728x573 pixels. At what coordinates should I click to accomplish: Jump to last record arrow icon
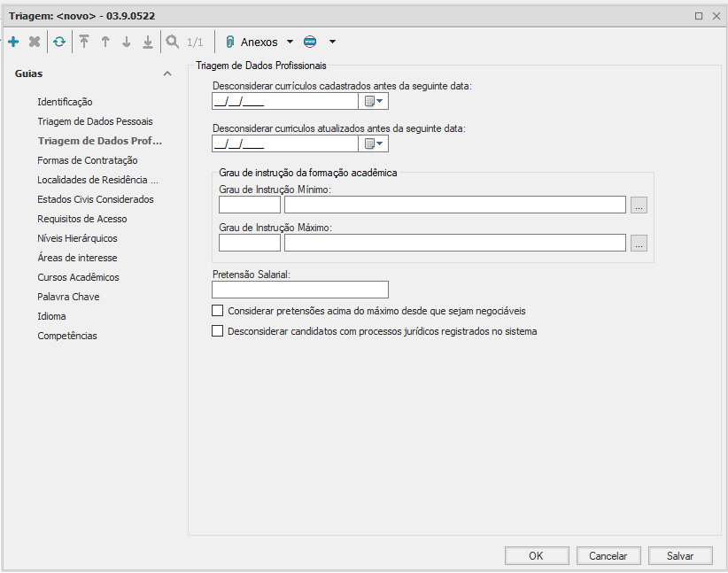pos(148,42)
